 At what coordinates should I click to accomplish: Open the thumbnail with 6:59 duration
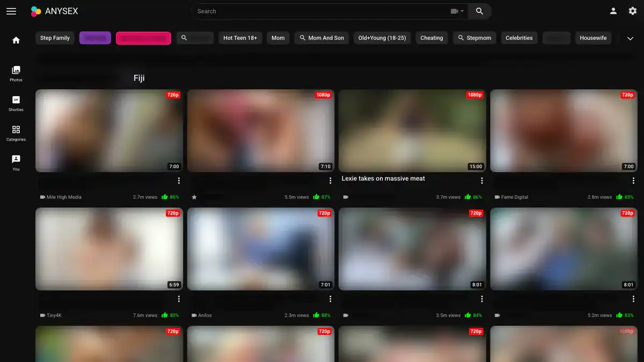(x=109, y=249)
